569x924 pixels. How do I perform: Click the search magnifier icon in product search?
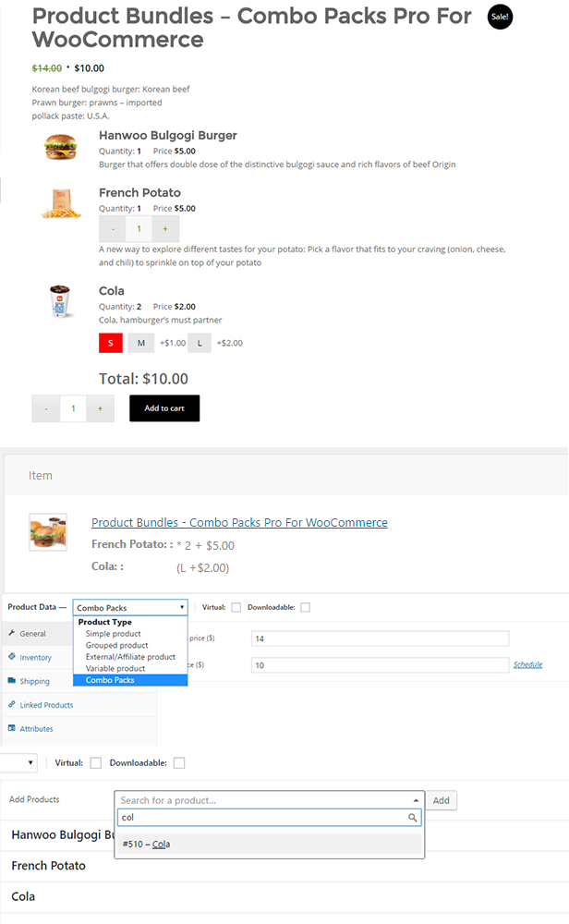(x=412, y=818)
